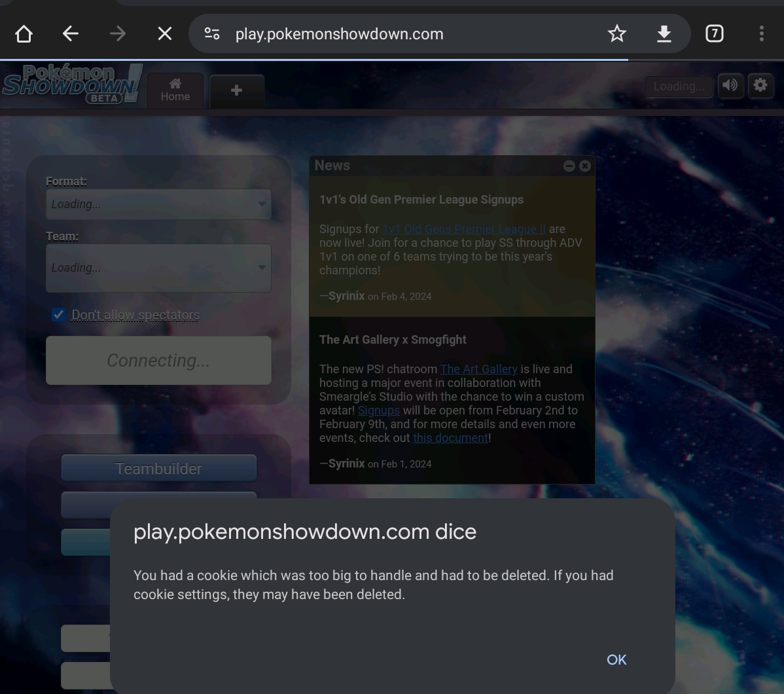The image size is (784, 694).
Task: Tap the download page icon
Action: pos(664,34)
